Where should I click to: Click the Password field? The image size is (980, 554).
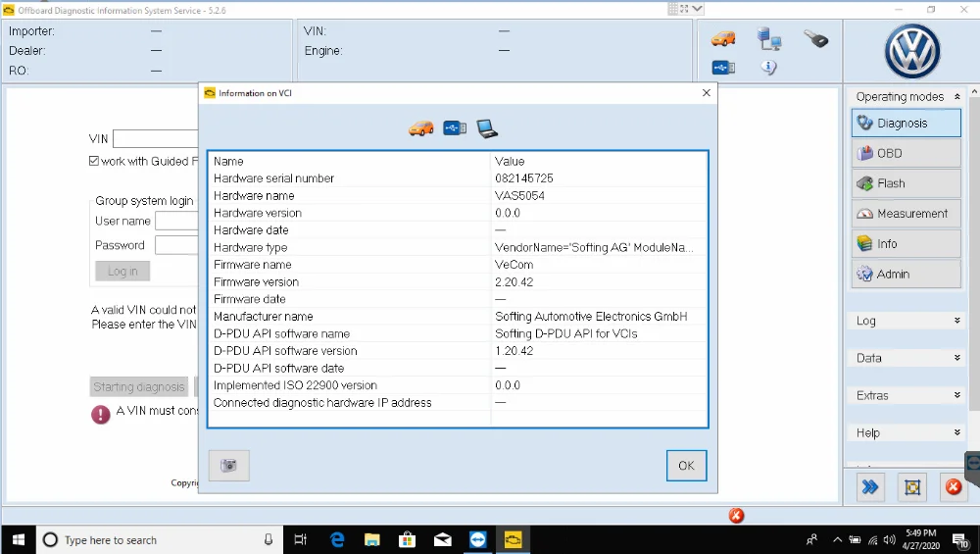click(x=176, y=245)
